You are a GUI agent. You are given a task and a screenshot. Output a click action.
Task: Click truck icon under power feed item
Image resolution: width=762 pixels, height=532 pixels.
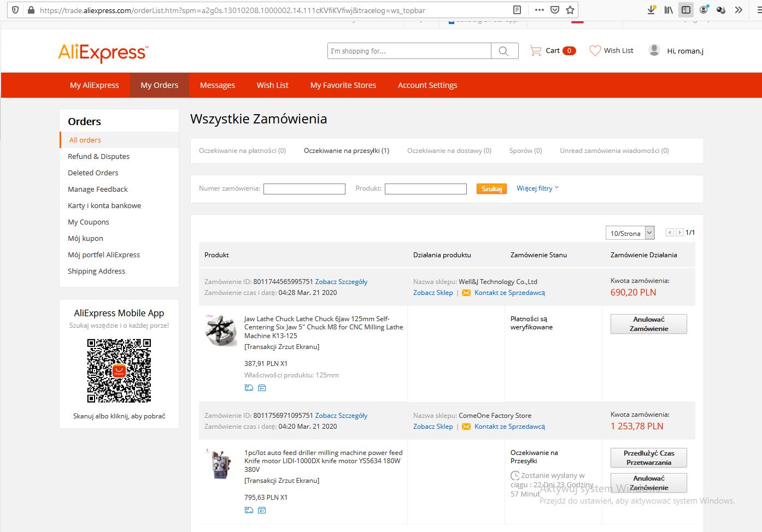[249, 510]
